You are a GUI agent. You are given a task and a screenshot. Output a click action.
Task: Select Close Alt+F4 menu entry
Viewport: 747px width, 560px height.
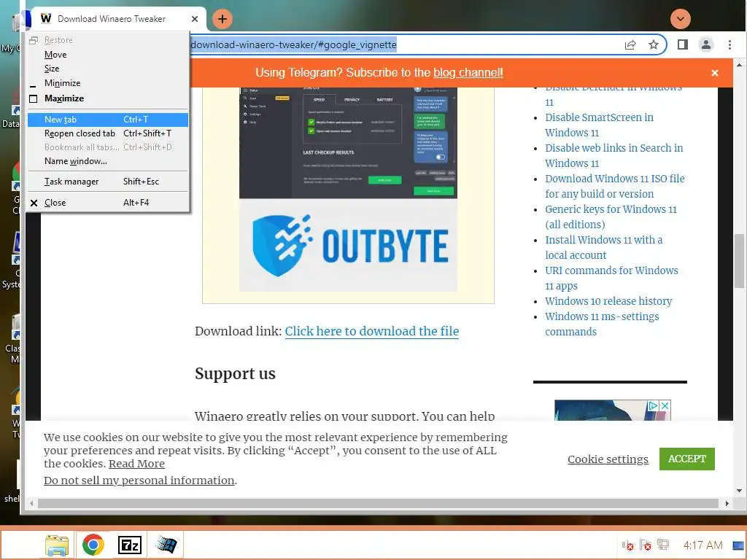[108, 203]
